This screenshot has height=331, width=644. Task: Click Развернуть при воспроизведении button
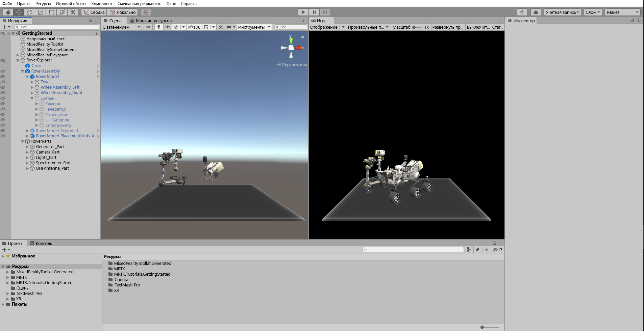tap(448, 27)
